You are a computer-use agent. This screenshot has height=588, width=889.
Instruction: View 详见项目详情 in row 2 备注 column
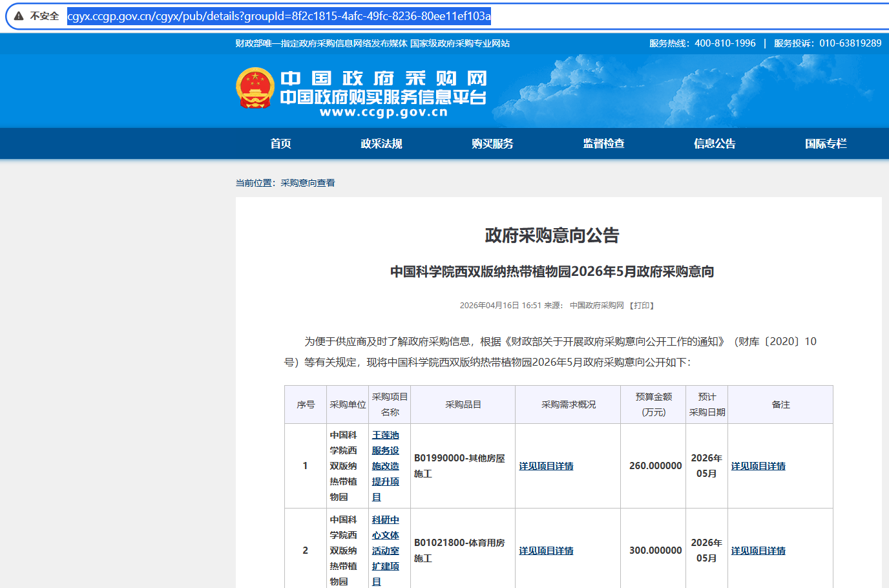758,551
